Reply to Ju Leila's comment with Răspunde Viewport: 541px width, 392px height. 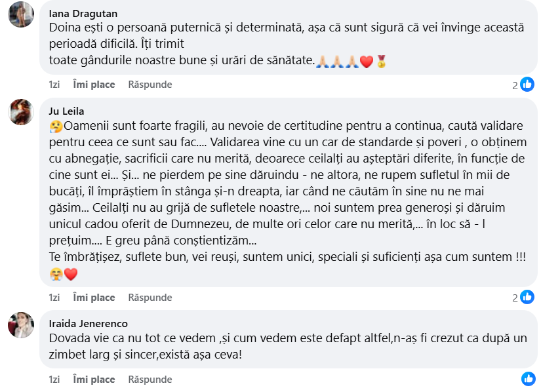[x=150, y=298]
